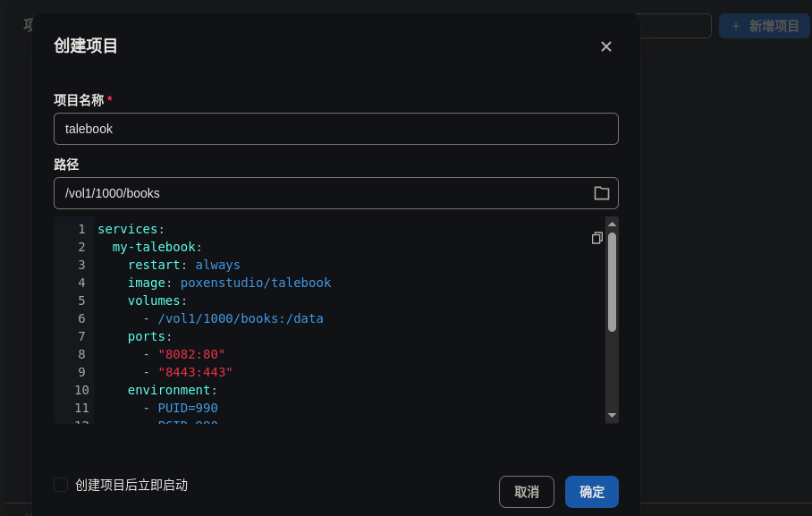
Task: Click the "8443:443" port mapping
Action: (x=195, y=373)
